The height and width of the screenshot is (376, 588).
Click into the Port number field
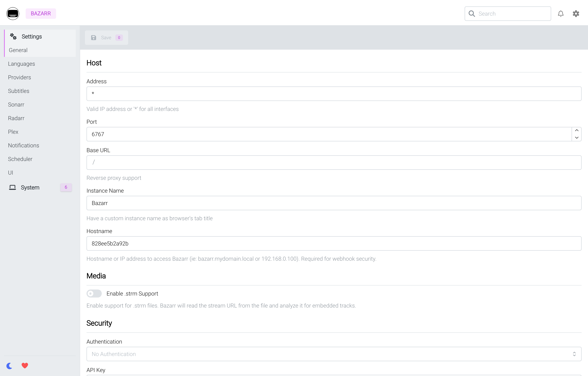[x=329, y=134]
